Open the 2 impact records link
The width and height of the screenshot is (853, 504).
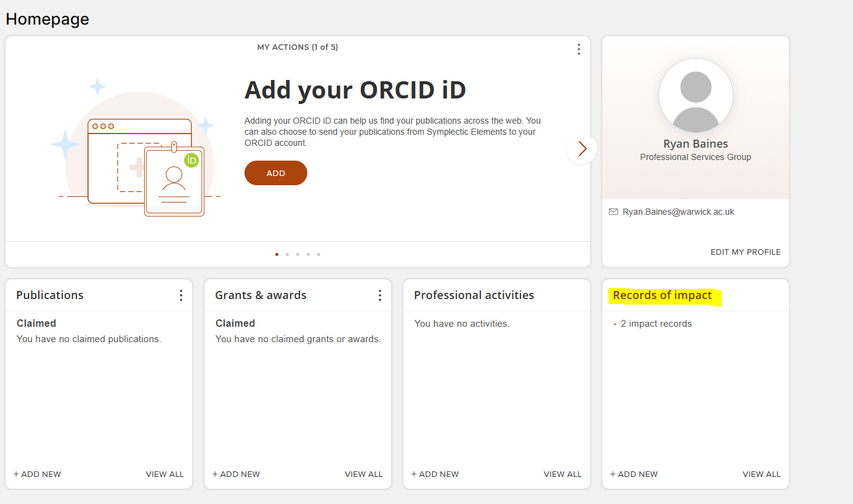[656, 324]
